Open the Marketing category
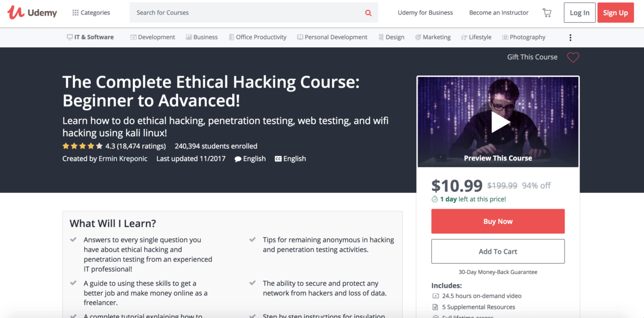Viewport: 644px width, 318px height. coord(433,37)
